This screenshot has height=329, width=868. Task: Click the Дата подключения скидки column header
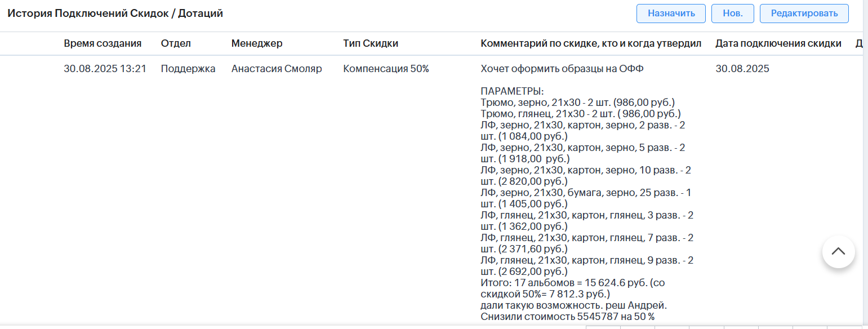pos(778,43)
